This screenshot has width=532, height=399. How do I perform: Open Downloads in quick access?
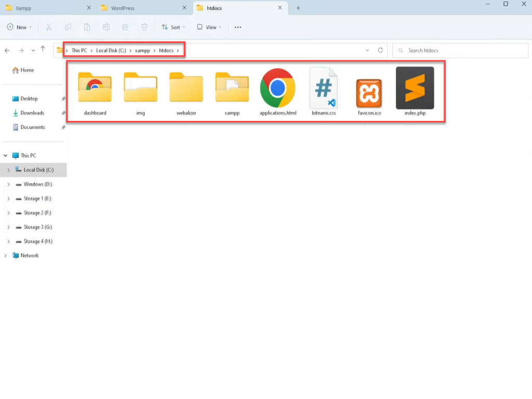pos(28,113)
